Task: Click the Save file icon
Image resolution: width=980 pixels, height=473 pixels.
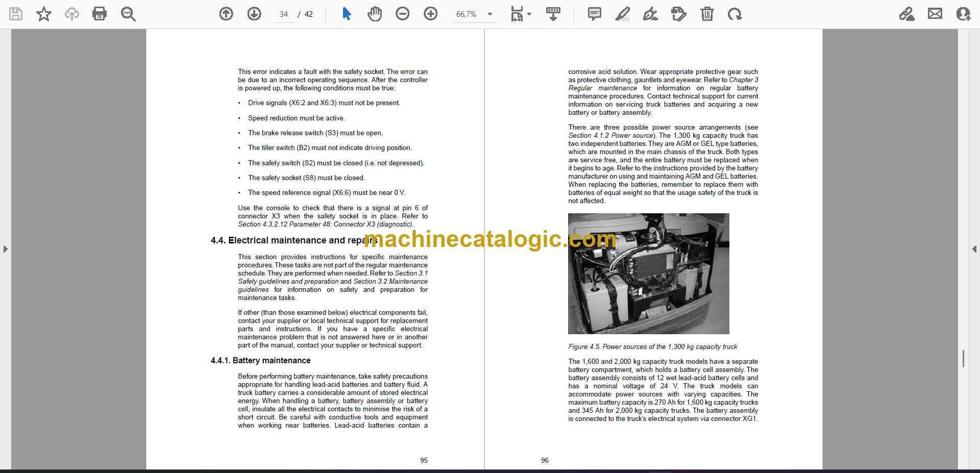Action: pos(16,14)
